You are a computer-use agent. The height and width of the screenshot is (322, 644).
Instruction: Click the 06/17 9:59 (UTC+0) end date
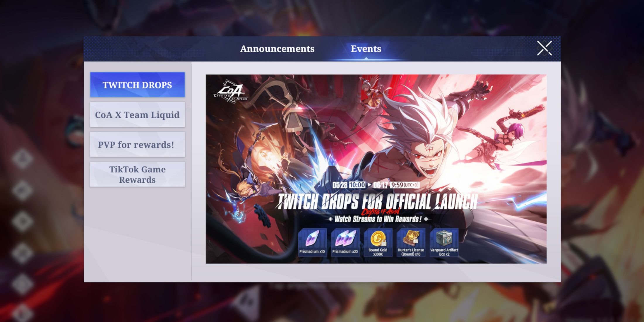pyautogui.click(x=396, y=185)
